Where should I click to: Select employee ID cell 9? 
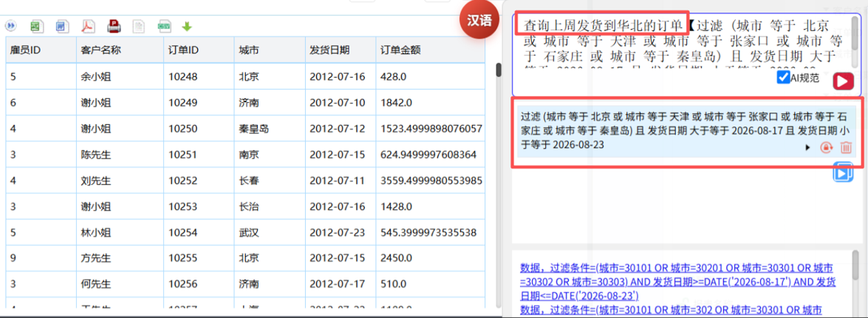point(41,258)
